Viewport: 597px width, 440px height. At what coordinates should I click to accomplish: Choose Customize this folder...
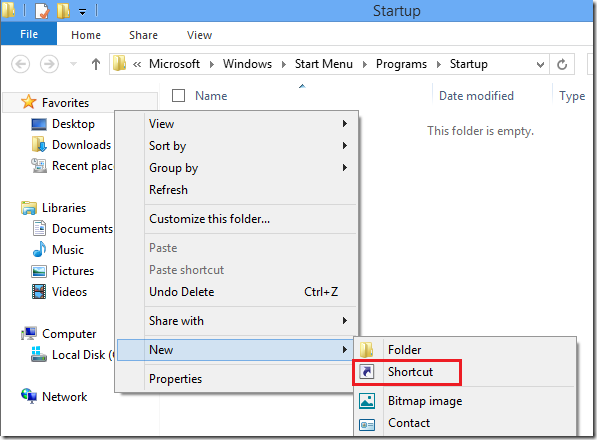click(x=250, y=219)
